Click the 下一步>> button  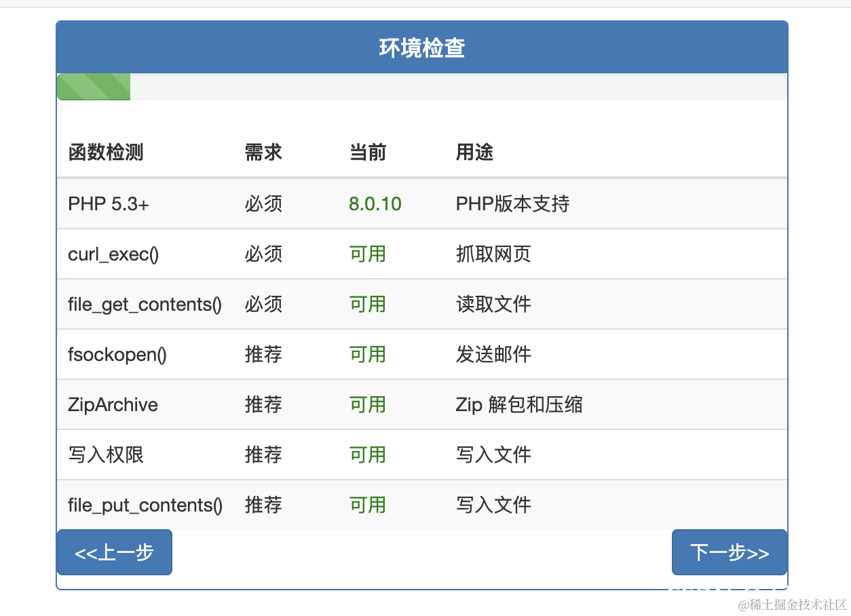[729, 552]
